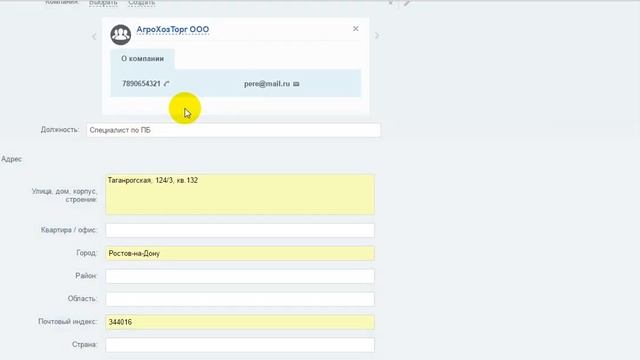Go to the next company with right arrow
Screen dimensions: 640x360
coord(377,36)
